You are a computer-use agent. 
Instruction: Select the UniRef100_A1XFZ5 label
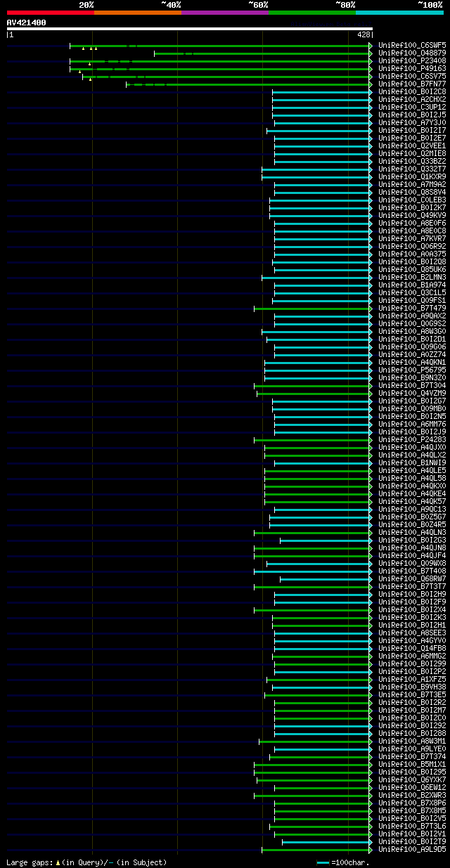[412, 679]
